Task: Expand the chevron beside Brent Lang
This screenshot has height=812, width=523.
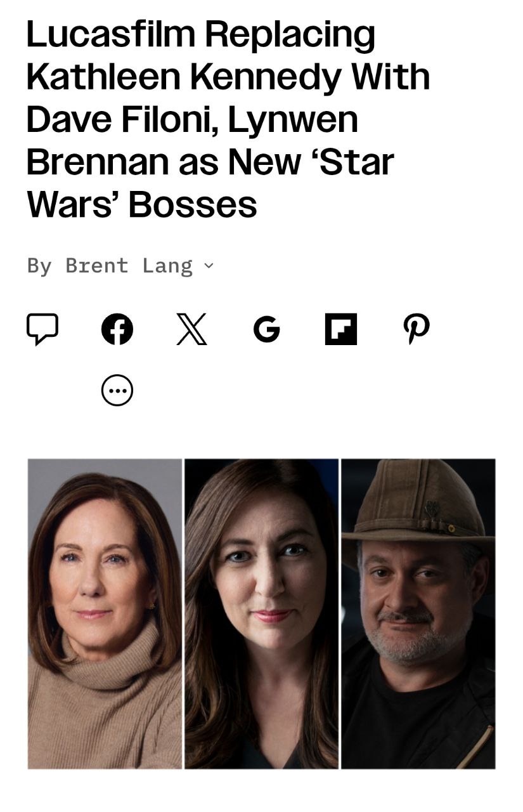Action: coord(209,265)
